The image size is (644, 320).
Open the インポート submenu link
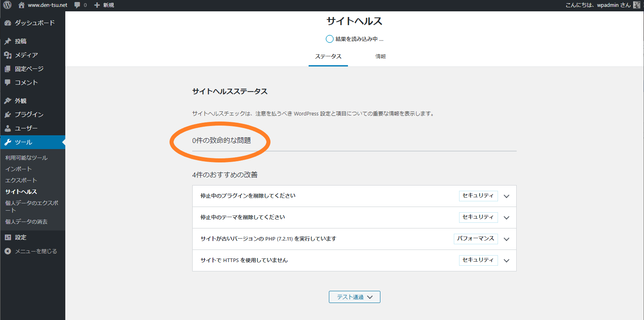18,169
